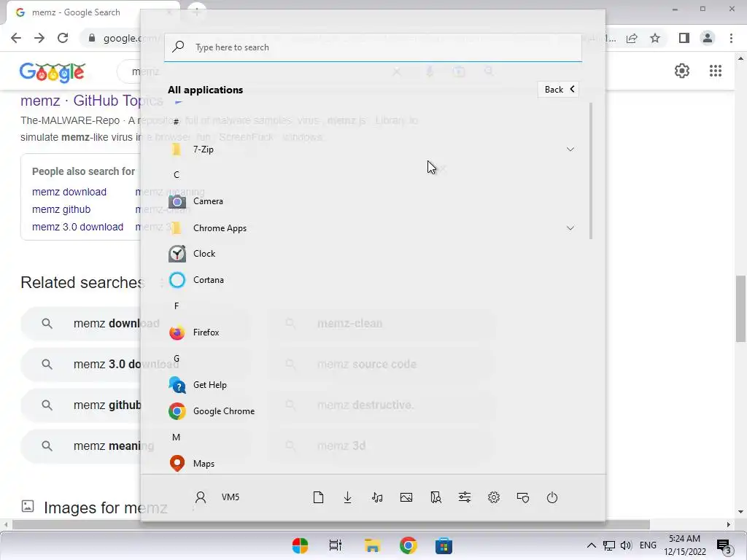Show hidden icons in system tray

591,545
